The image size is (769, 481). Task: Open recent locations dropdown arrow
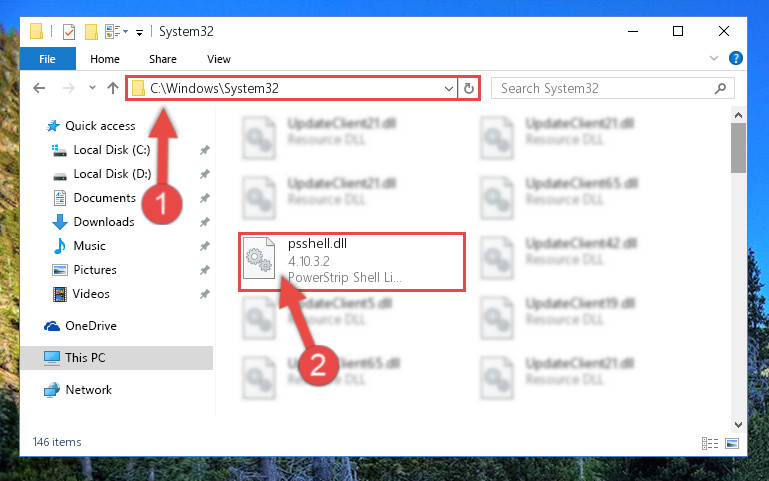click(x=92, y=88)
